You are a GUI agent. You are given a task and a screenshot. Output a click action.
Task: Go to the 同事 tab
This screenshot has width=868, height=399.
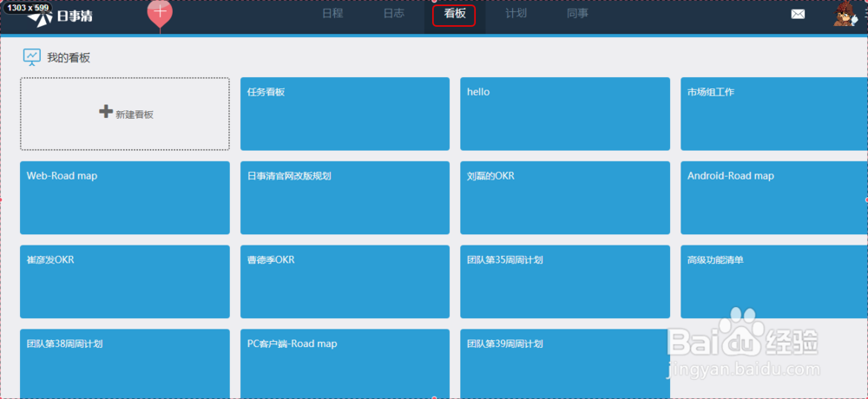pos(577,14)
